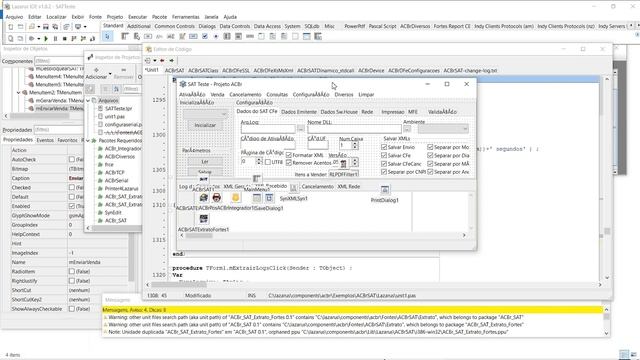This screenshot has width=640, height=360.
Task: Jump back with red arrow in Code Editor
Action: click(x=162, y=60)
